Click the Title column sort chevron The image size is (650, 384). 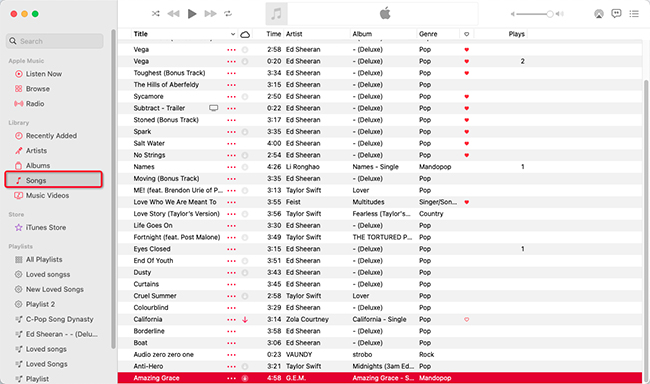(x=233, y=34)
